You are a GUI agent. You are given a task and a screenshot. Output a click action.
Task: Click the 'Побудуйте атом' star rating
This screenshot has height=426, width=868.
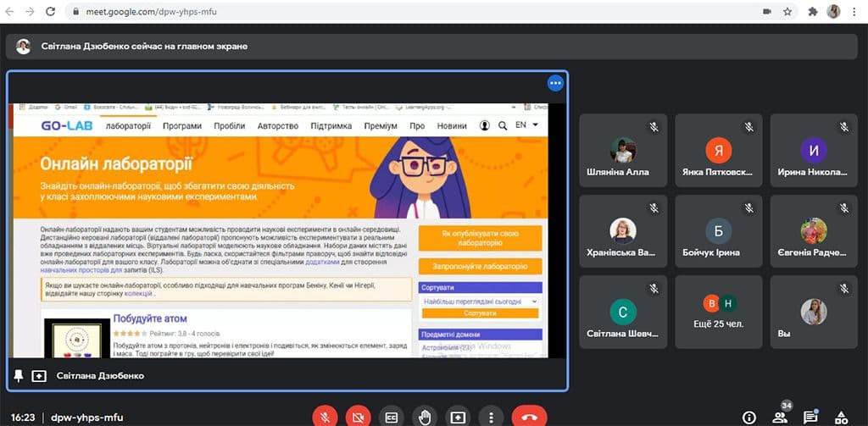tap(130, 334)
